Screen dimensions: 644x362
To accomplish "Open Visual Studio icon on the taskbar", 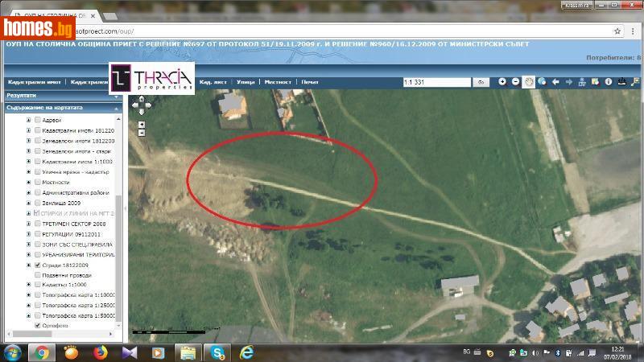I will tap(130, 352).
